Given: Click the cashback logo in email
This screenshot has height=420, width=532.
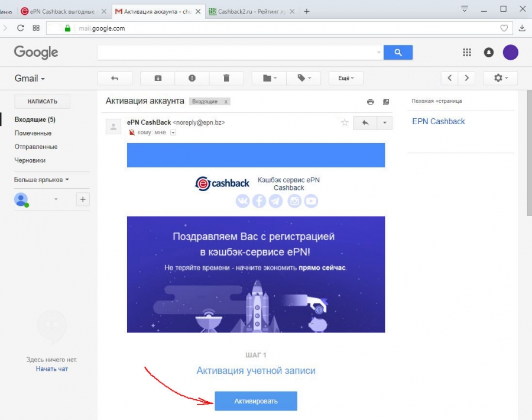Looking at the screenshot, I should [x=222, y=183].
